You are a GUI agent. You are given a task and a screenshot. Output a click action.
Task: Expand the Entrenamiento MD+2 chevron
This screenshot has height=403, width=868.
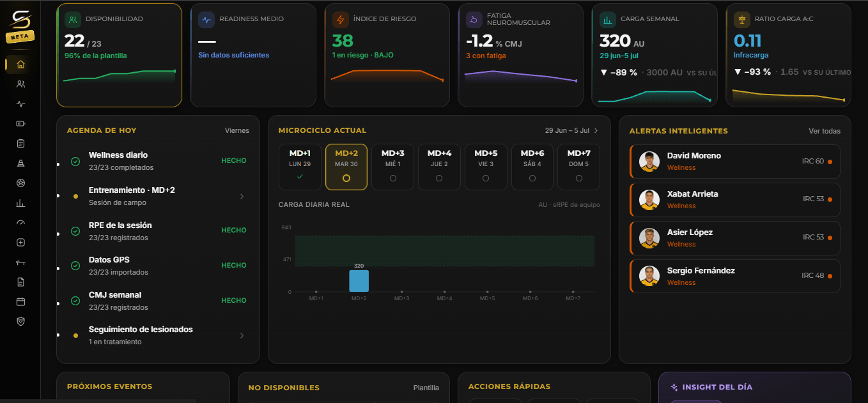(242, 197)
